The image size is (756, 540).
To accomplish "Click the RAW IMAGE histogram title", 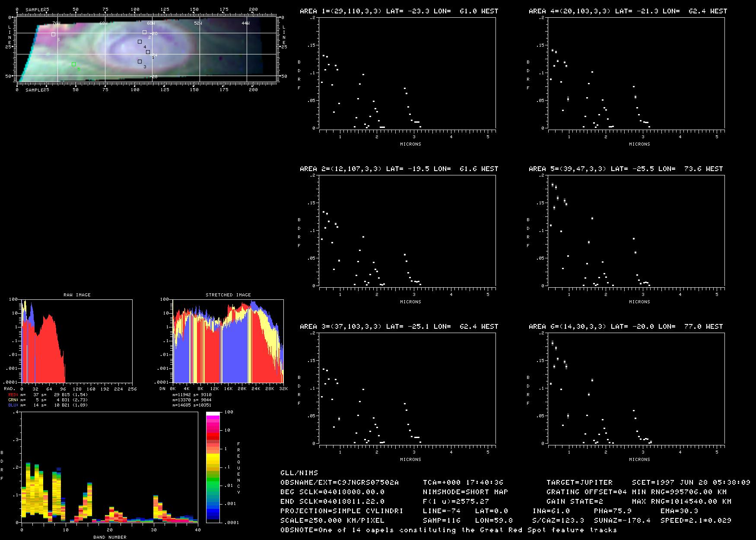I will point(77,295).
